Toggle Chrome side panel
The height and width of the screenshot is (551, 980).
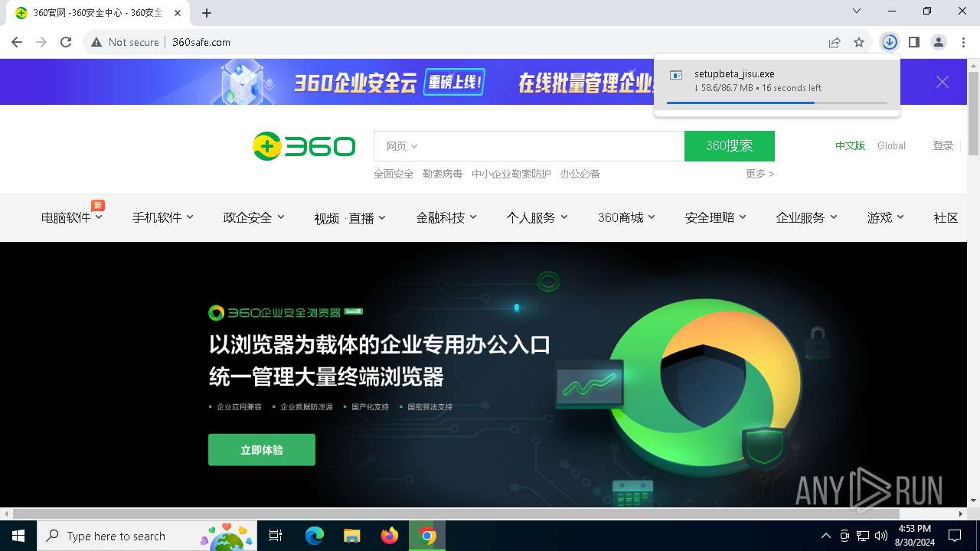913,42
